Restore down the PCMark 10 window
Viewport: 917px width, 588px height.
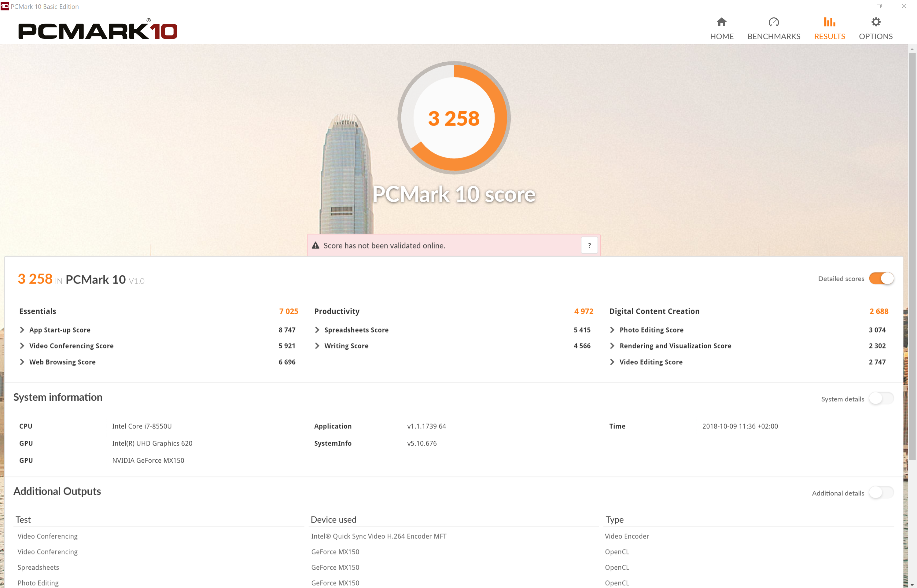[x=879, y=6]
